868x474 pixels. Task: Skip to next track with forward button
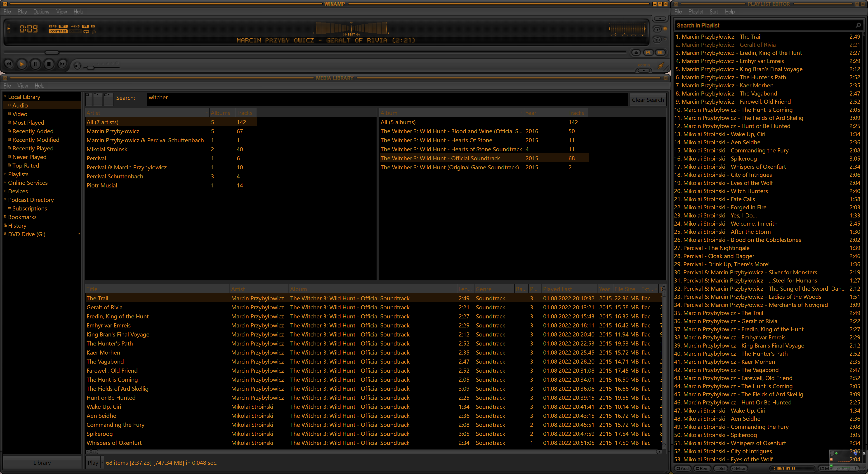pyautogui.click(x=62, y=64)
